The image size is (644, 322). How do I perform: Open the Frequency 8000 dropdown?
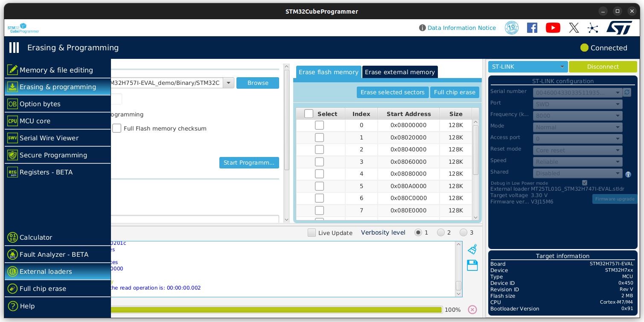coord(577,116)
